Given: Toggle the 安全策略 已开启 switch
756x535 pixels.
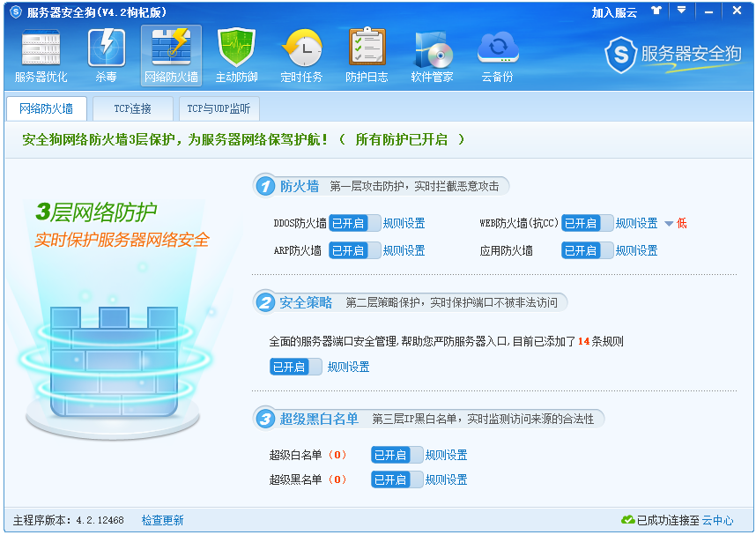Looking at the screenshot, I should [295, 367].
